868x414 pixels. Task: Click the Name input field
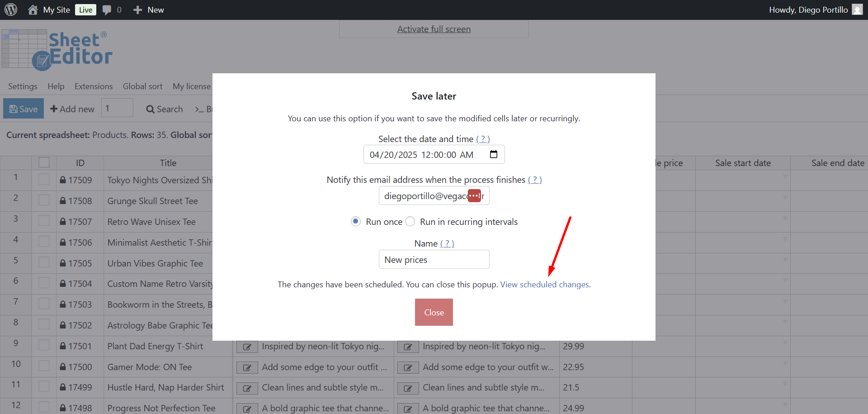coord(434,260)
